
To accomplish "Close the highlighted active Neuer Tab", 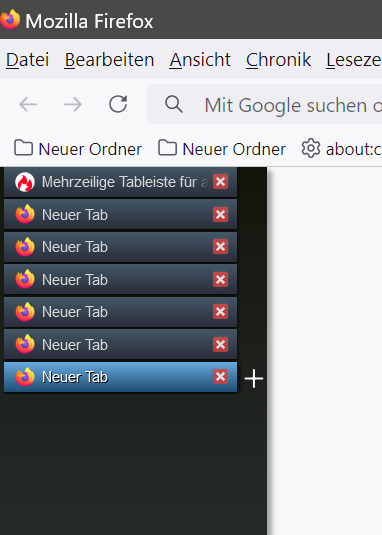I will pos(220,377).
